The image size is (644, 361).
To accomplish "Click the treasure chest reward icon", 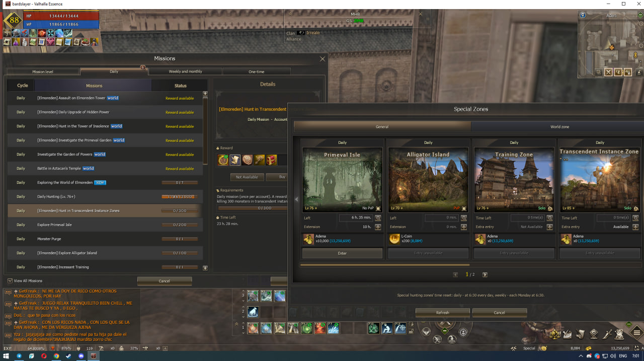I will click(272, 160).
